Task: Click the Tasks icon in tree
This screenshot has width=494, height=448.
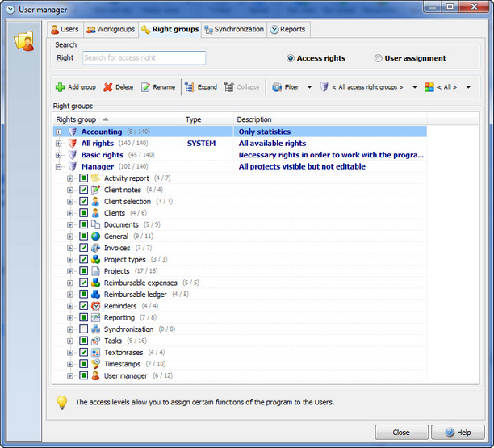Action: point(95,341)
